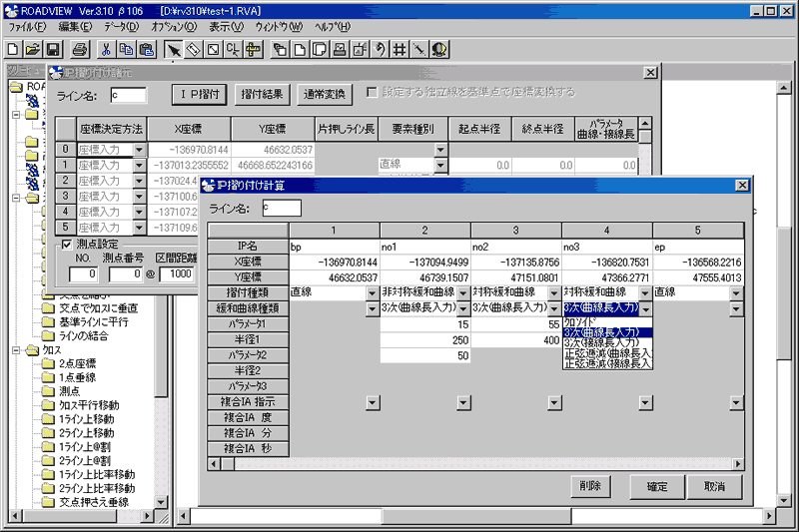Click the 確定 button
Image resolution: width=799 pixels, height=532 pixels.
coord(657,487)
